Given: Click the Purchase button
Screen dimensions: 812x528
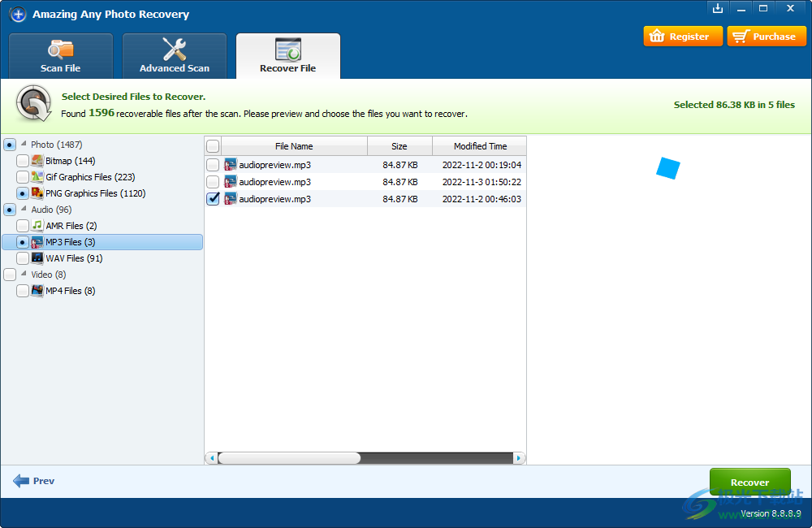Looking at the screenshot, I should tap(766, 37).
